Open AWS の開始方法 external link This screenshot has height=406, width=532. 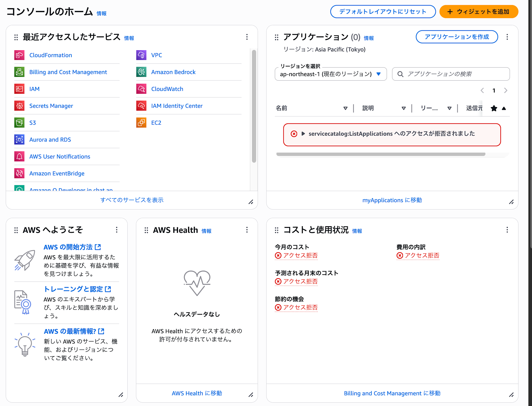(x=72, y=247)
